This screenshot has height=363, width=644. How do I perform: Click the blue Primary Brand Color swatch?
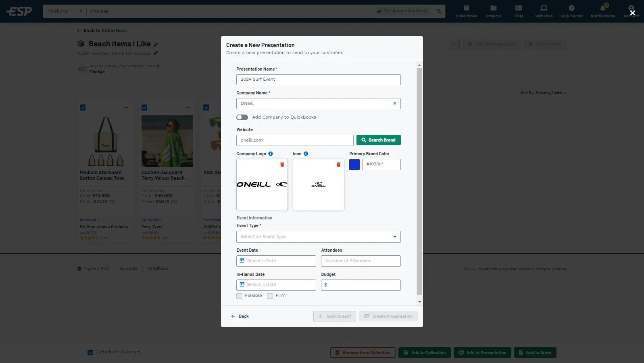click(x=354, y=165)
